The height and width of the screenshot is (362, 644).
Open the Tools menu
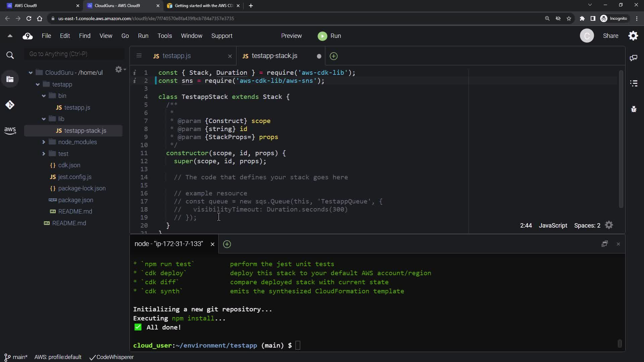coord(164,36)
